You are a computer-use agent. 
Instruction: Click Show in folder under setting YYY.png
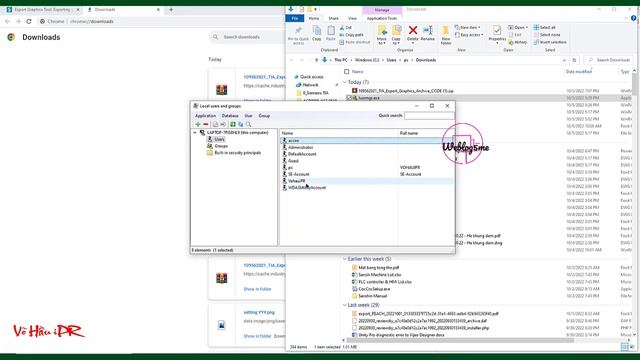point(257,336)
